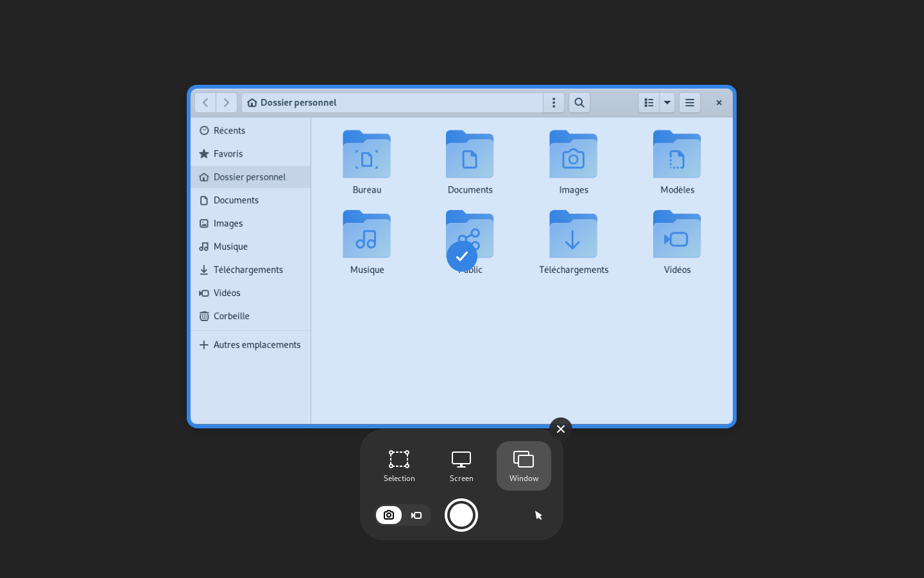
Task: Go back with the left arrow button
Action: [205, 103]
